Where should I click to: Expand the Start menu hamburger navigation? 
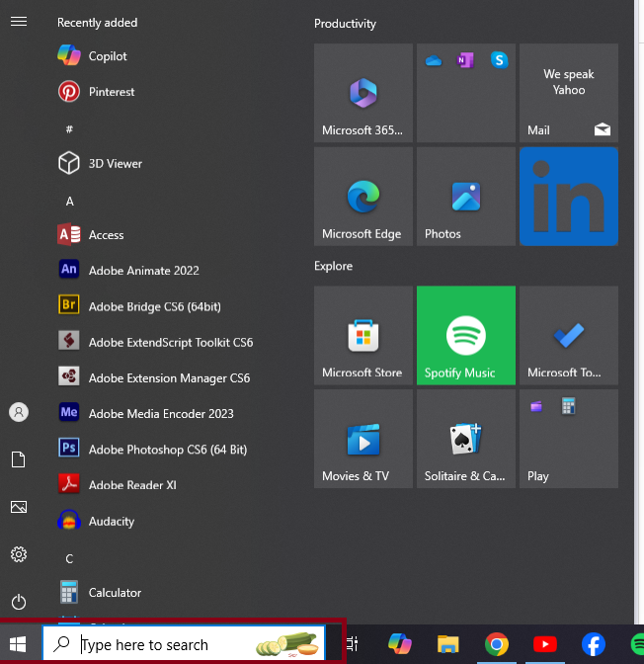(x=19, y=21)
